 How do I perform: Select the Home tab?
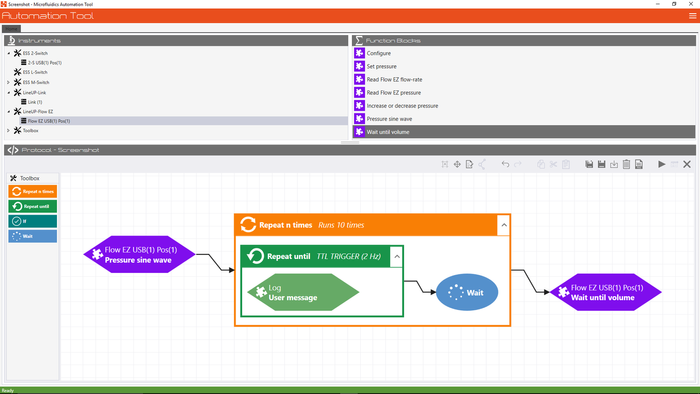11,29
